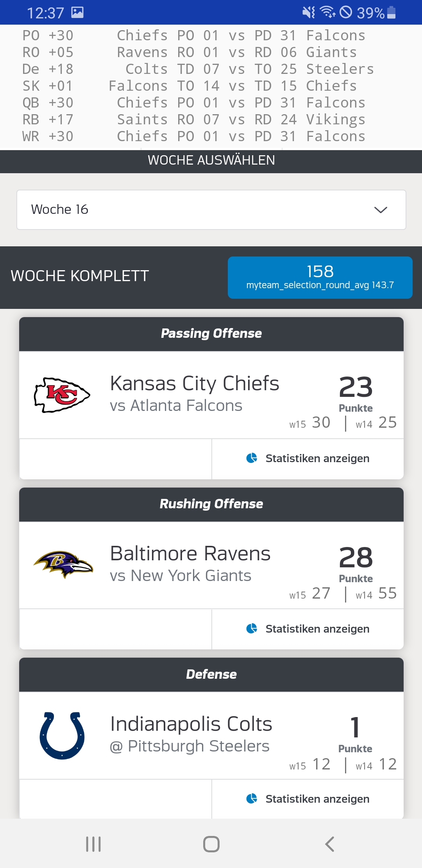The height and width of the screenshot is (868, 422).
Task: Click pie chart icon under Rushing Offense
Action: [x=252, y=628]
